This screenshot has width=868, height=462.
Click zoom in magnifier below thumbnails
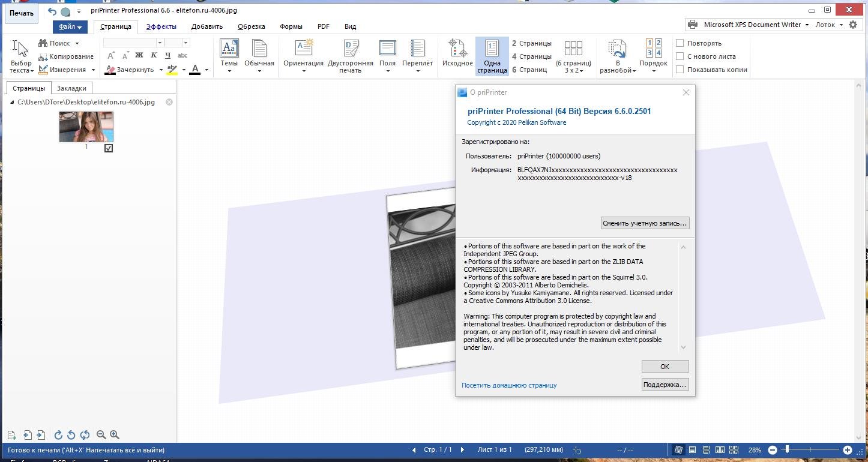point(115,435)
